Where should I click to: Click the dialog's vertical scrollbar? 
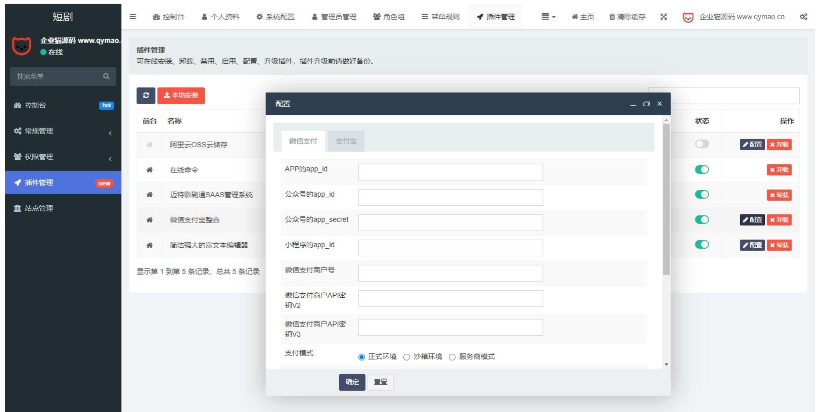(x=666, y=200)
